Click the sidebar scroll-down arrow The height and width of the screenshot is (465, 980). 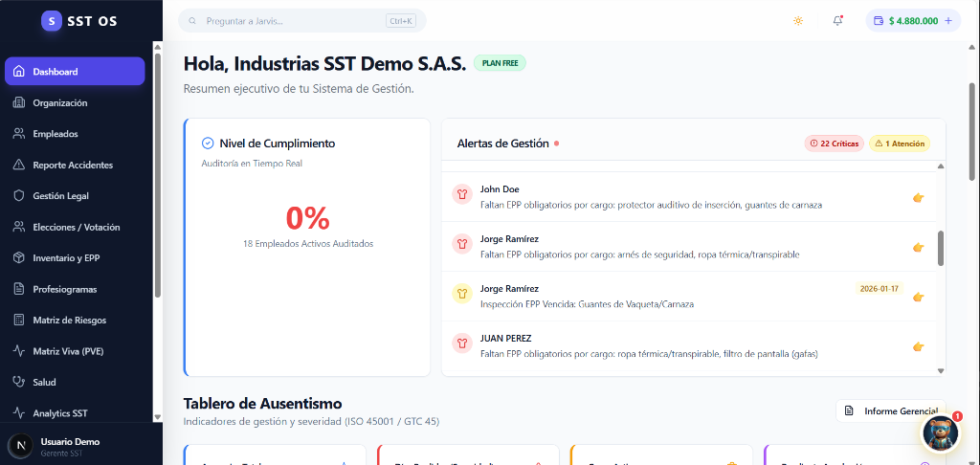[158, 417]
